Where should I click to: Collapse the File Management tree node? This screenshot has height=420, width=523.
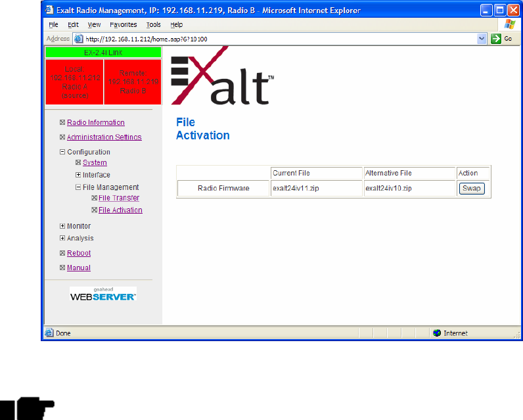pyautogui.click(x=78, y=187)
